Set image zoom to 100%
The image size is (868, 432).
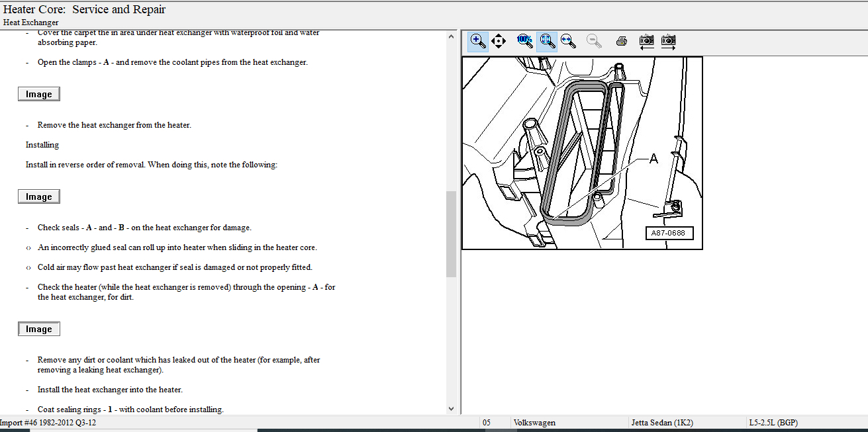point(524,41)
